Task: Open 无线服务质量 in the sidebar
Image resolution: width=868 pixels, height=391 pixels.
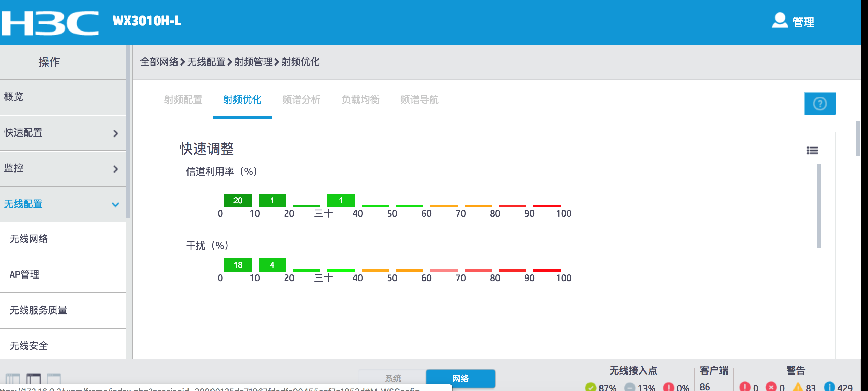Action: pos(38,310)
